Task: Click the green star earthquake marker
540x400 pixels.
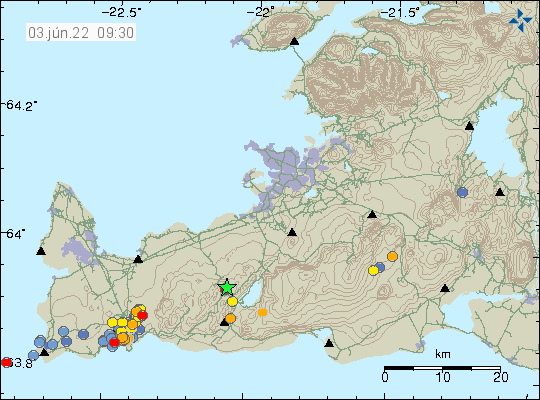Action: [227, 287]
